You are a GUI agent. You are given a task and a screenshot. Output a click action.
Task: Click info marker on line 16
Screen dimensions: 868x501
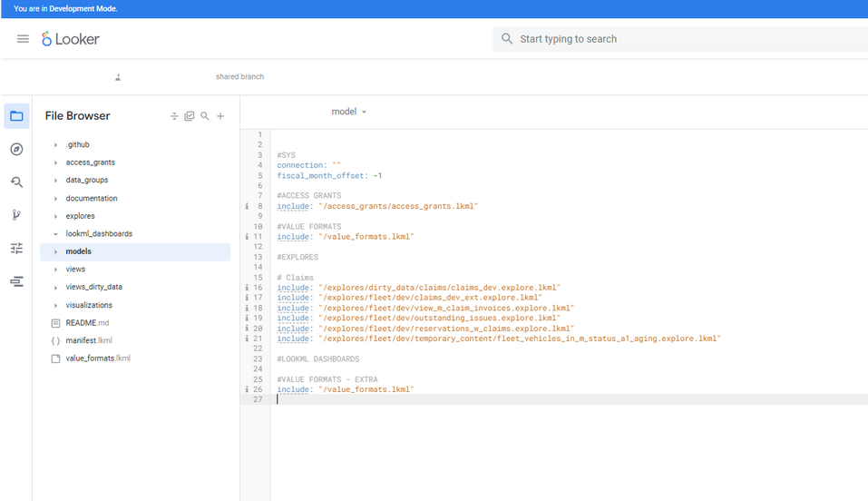click(x=247, y=288)
